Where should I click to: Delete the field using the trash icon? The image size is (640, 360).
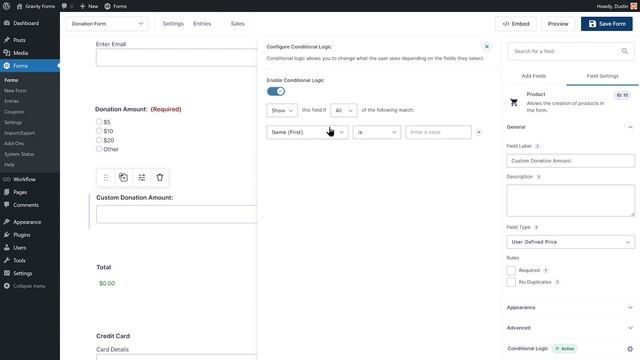pos(160,178)
